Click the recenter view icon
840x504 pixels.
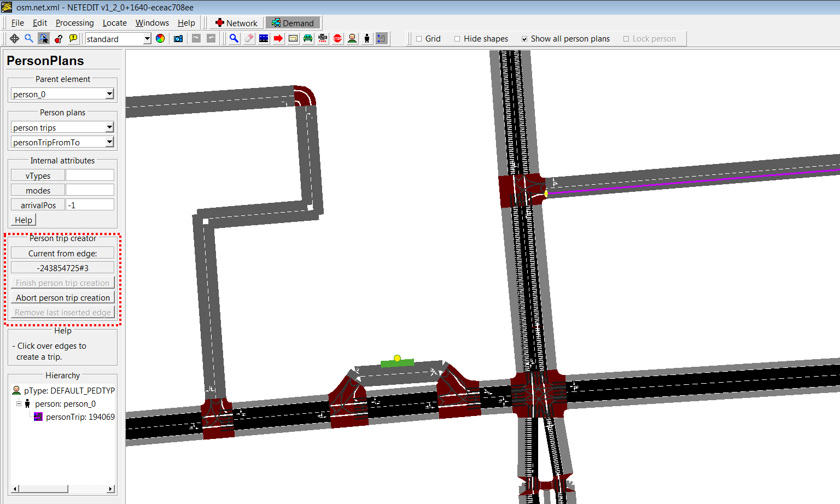[14, 38]
